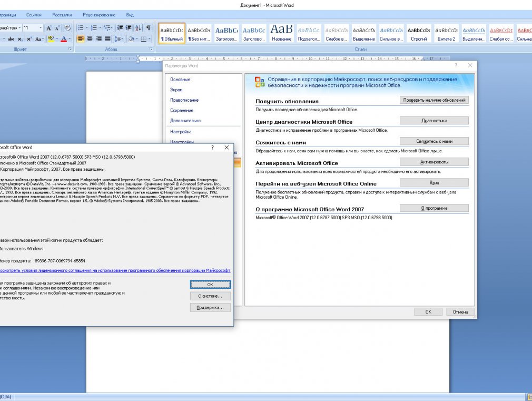The width and height of the screenshot is (532, 401).
Task: Click the О системе... button
Action: (210, 296)
